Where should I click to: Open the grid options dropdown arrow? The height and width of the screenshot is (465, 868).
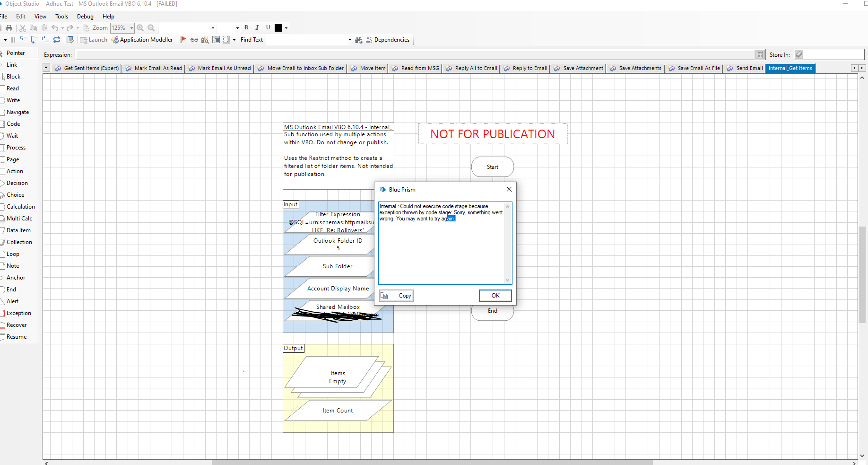(x=234, y=40)
